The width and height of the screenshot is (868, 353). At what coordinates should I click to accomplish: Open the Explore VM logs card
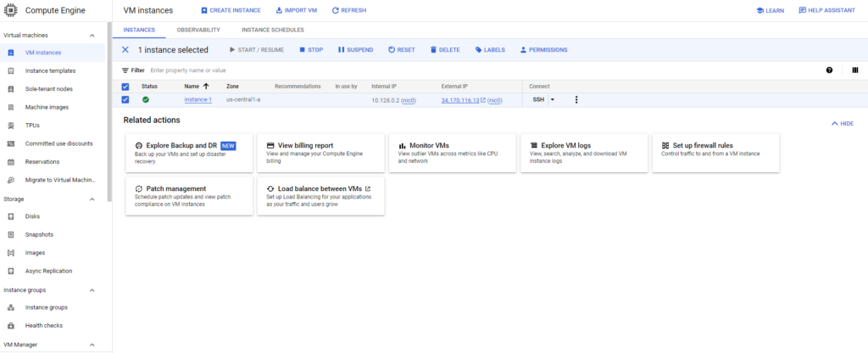[x=584, y=153]
